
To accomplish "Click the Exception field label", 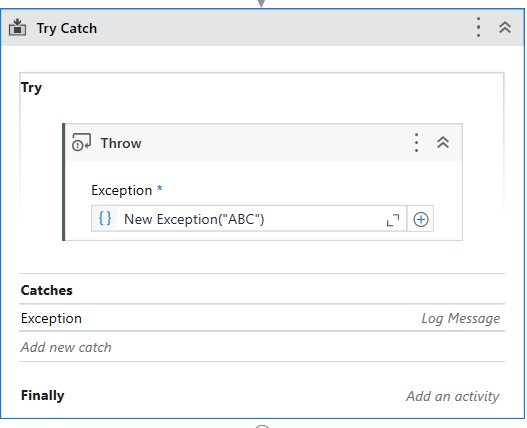I will click(122, 191).
